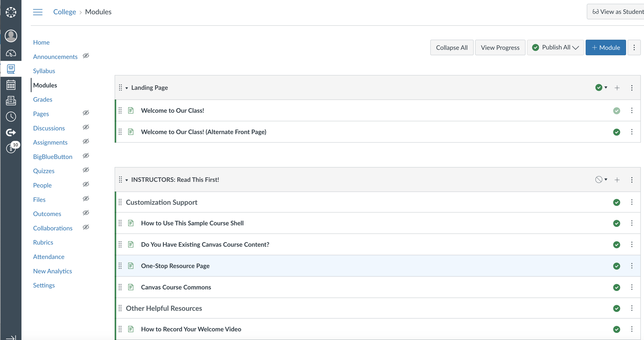Open Syllabus in course navigation

[x=44, y=71]
